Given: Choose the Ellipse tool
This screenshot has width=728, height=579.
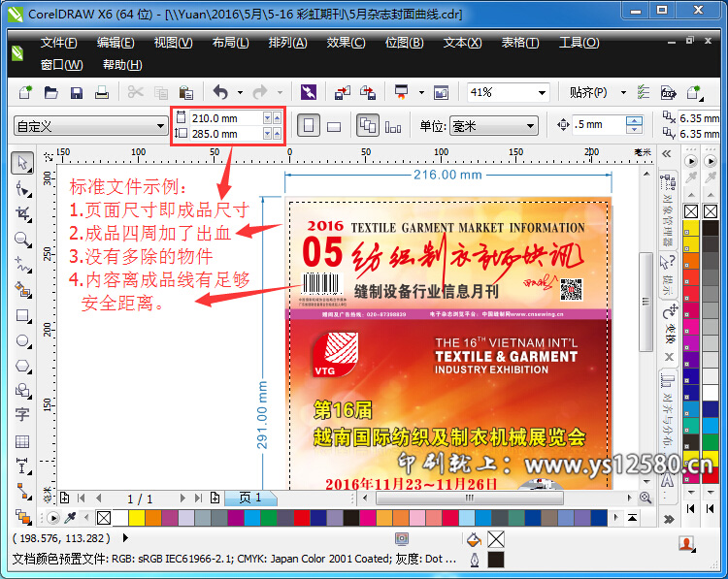Looking at the screenshot, I should point(22,340).
